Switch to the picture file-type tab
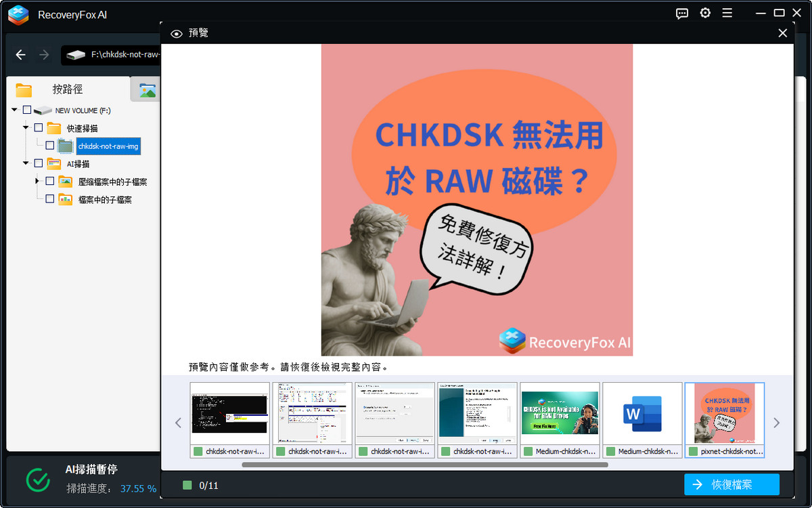Image resolution: width=812 pixels, height=508 pixels. [x=147, y=90]
